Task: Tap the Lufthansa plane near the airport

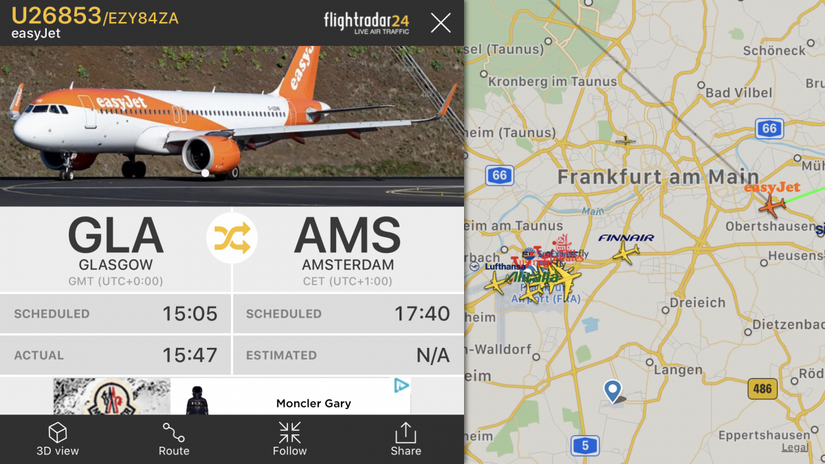Action: coord(496,284)
